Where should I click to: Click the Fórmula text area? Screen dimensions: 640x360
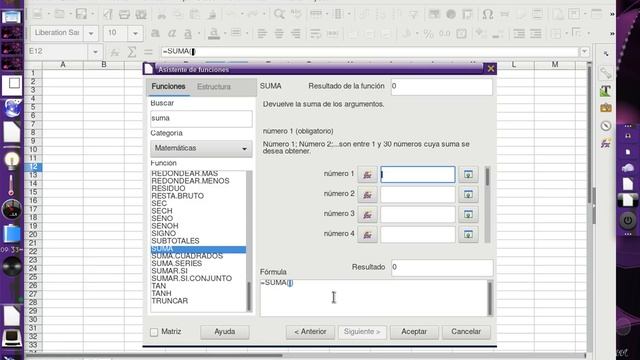click(373, 298)
